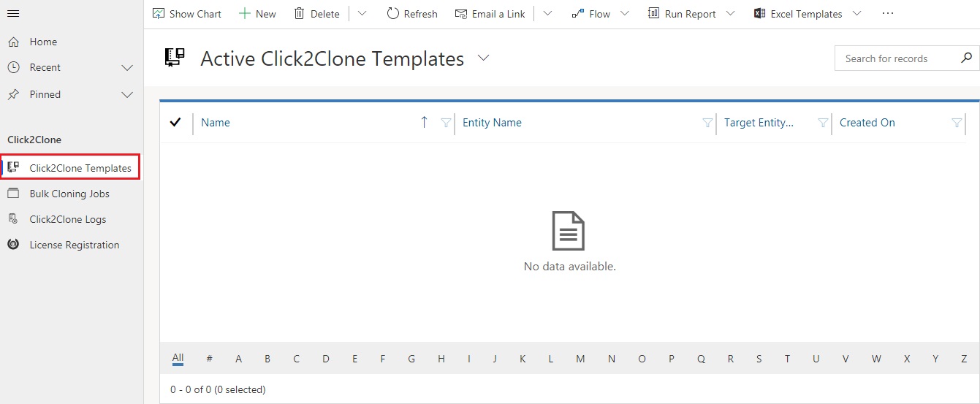980x404 pixels.
Task: Click the Home house icon
Action: click(x=13, y=42)
